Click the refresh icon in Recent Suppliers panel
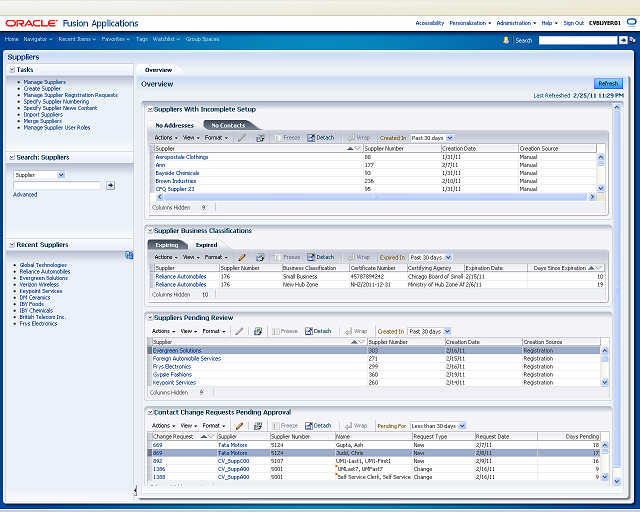This screenshot has width=640, height=512. tap(129, 255)
